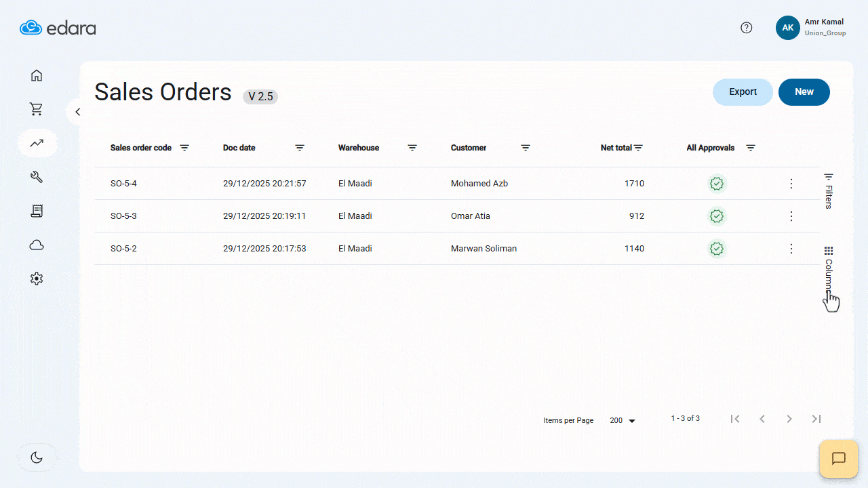Open the chat bubble in the bottom corner

838,459
